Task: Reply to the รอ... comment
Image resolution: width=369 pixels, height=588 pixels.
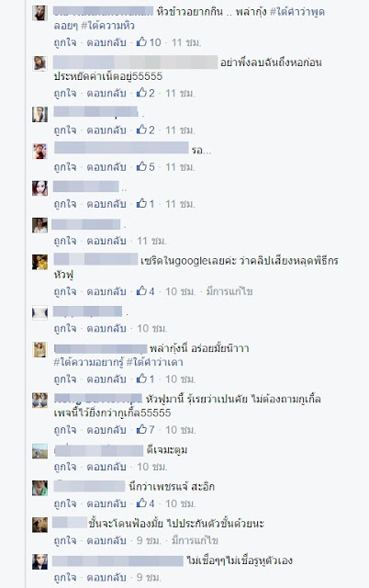Action: click(x=106, y=167)
